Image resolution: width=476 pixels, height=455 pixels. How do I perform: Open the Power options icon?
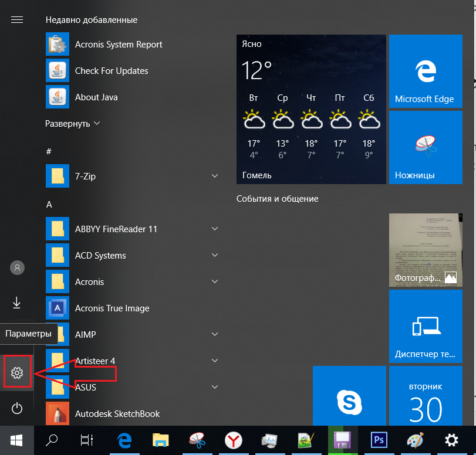(x=17, y=408)
